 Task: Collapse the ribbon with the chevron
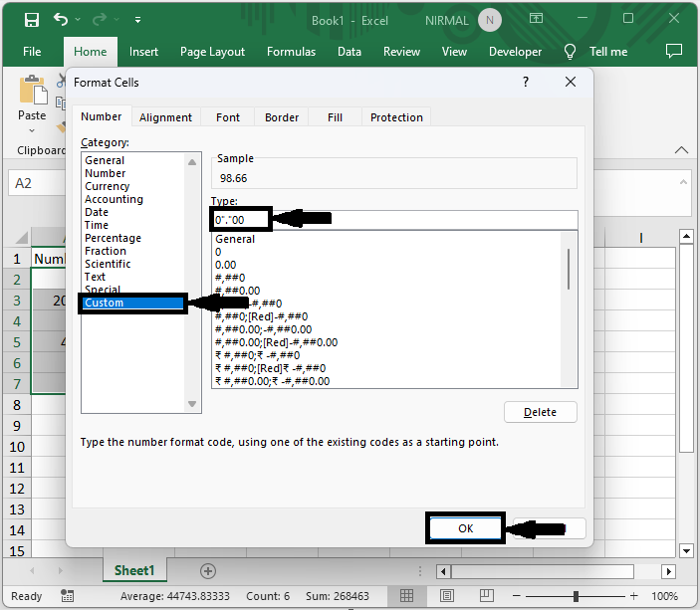[681, 150]
